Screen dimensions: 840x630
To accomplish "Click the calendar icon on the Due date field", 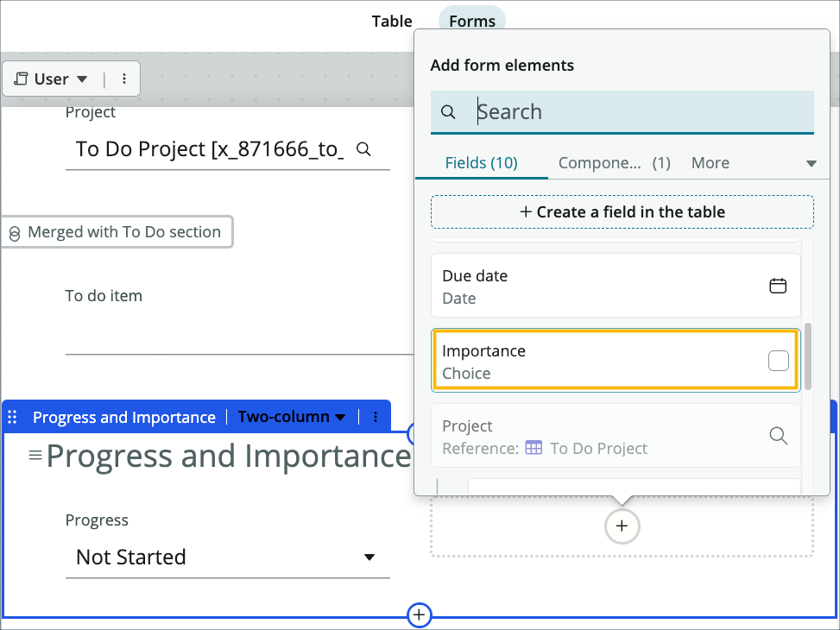I will 778,285.
